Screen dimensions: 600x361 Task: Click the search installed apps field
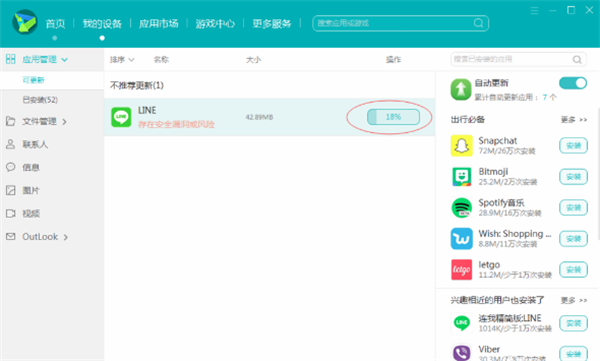[518, 59]
